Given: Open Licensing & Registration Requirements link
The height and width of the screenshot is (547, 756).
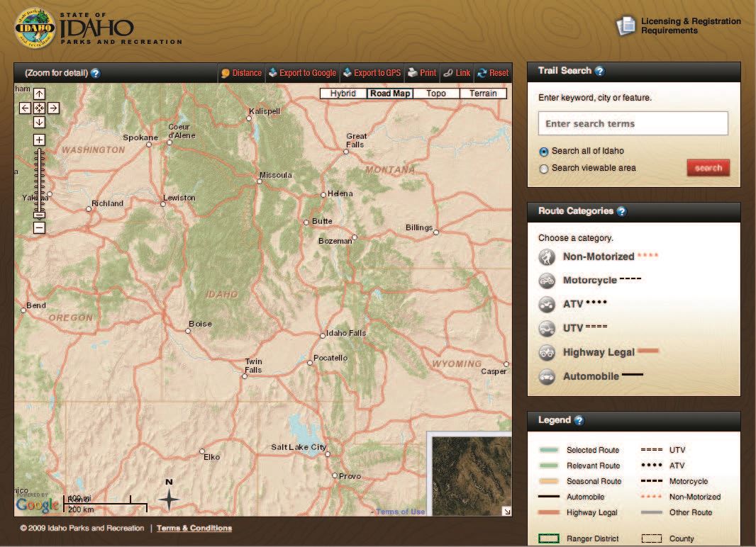Looking at the screenshot, I should [x=691, y=26].
